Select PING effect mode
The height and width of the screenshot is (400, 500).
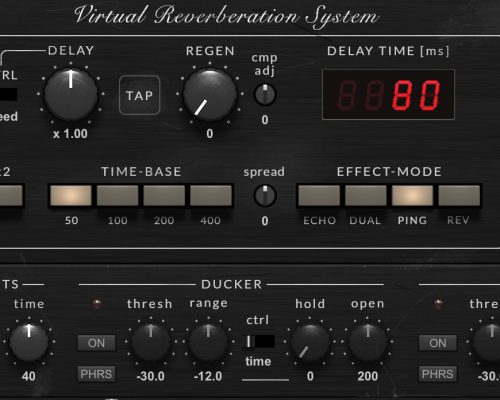412,196
